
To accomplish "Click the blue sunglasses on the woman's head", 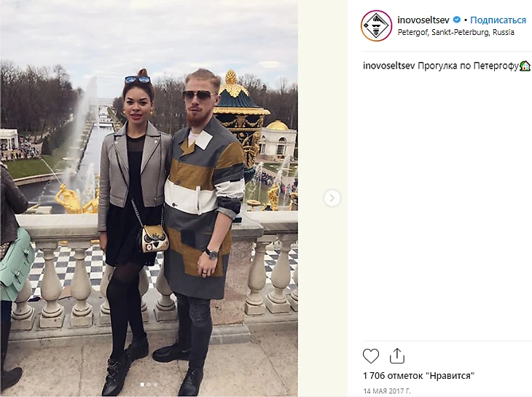I will coord(138,79).
